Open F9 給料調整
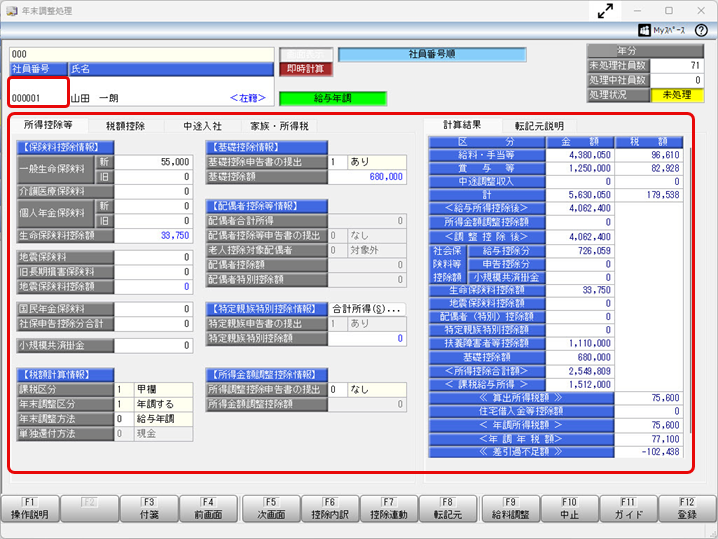Image resolution: width=718 pixels, height=539 pixels. [511, 509]
